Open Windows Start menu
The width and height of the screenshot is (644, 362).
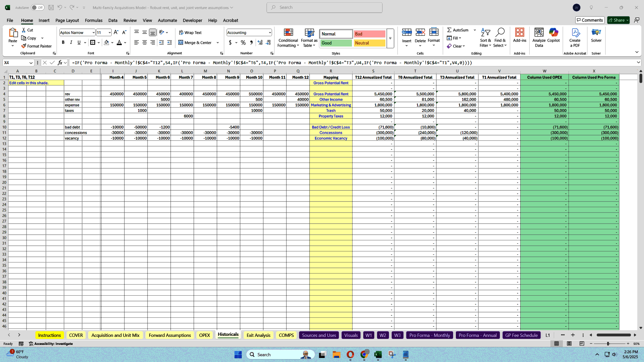[x=238, y=355]
